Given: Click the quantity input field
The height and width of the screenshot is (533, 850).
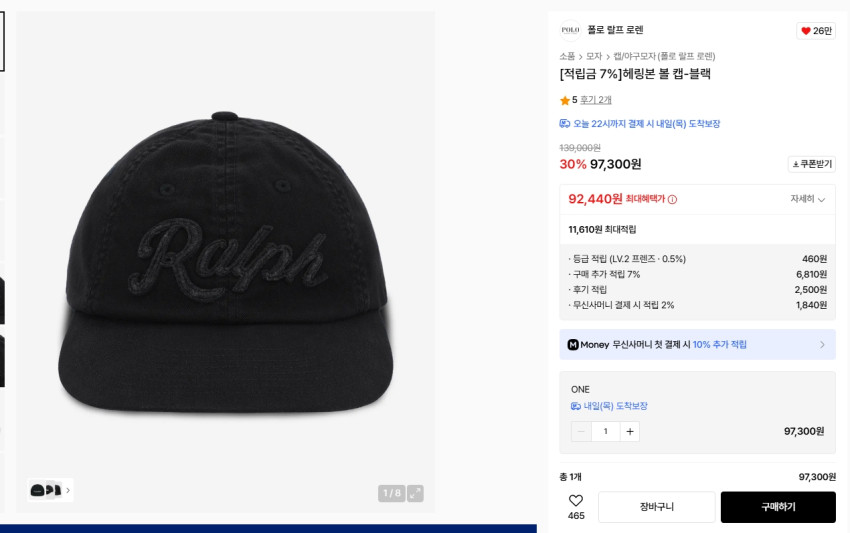Looking at the screenshot, I should coord(605,431).
